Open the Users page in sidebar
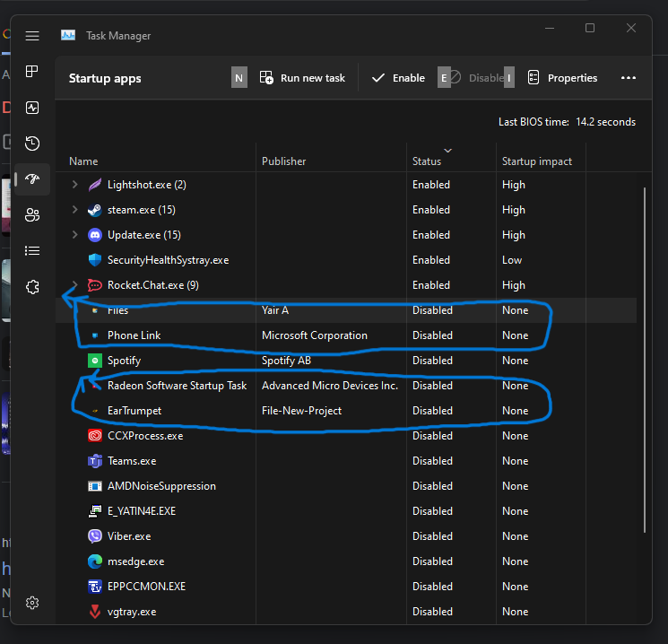 [32, 215]
